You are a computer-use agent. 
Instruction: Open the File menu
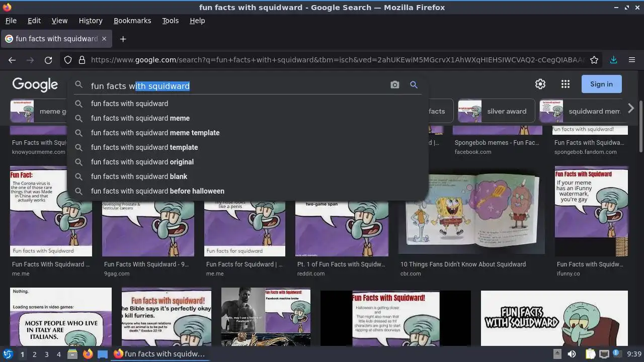[11, 21]
